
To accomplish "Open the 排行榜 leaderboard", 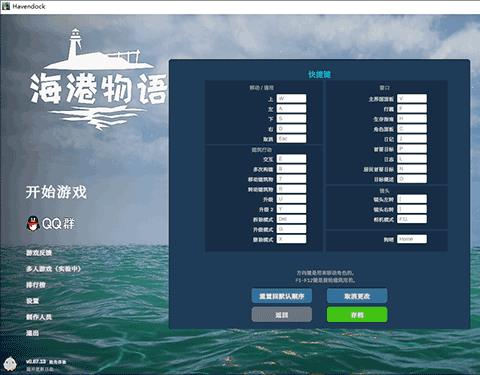I will [x=36, y=285].
